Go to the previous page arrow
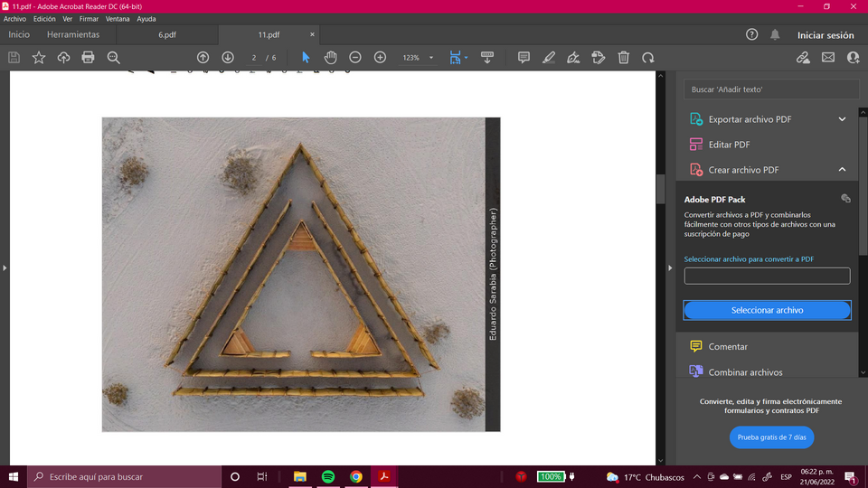Viewport: 868px width, 488px height. click(203, 57)
